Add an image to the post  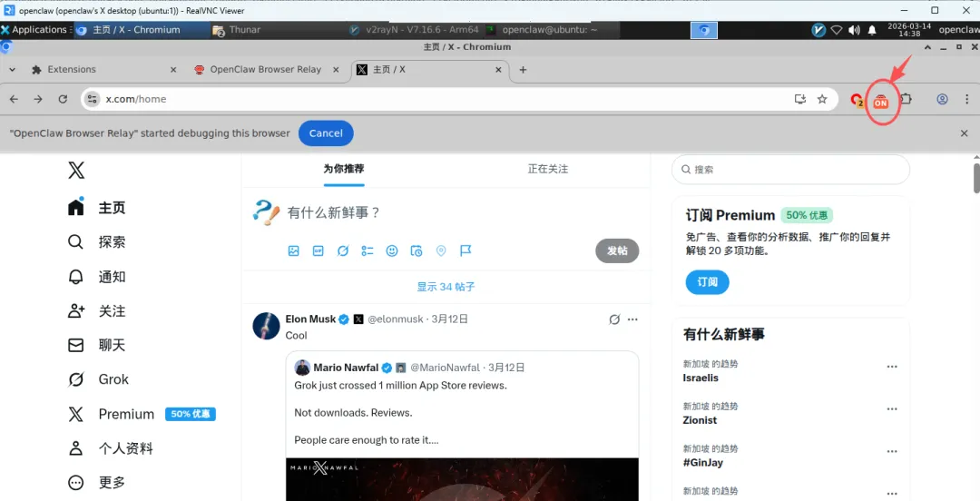[293, 250]
